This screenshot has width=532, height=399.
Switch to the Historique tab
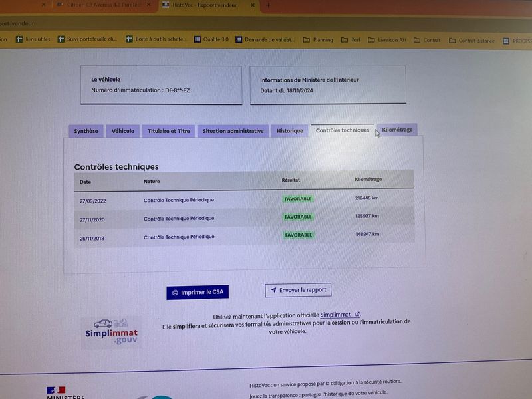click(x=289, y=130)
